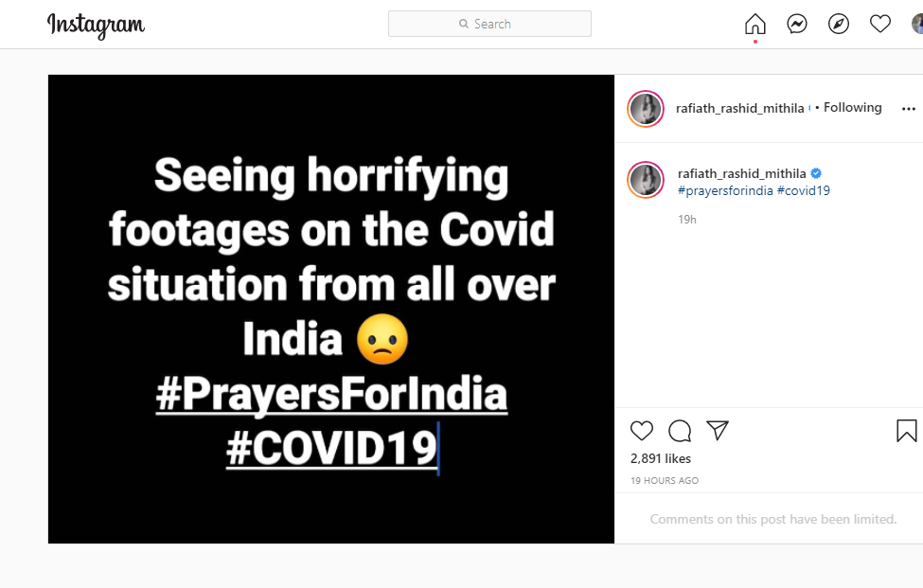
Task: Click the header profile picture of poster
Action: pyautogui.click(x=646, y=109)
